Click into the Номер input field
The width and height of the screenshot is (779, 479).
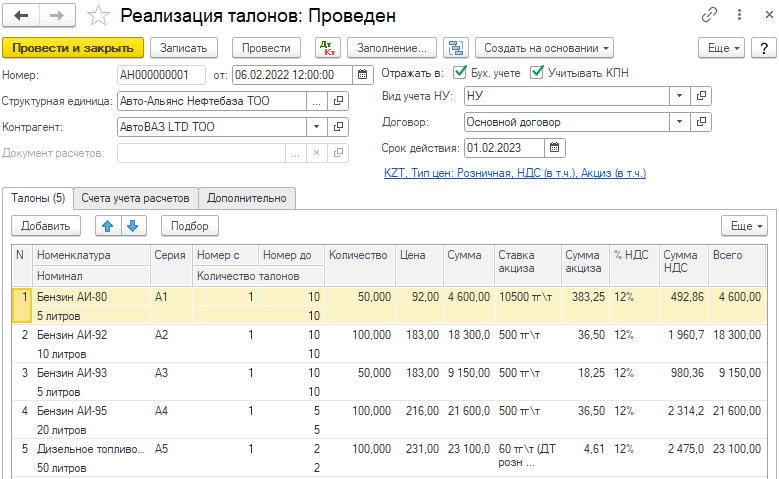(x=160, y=75)
